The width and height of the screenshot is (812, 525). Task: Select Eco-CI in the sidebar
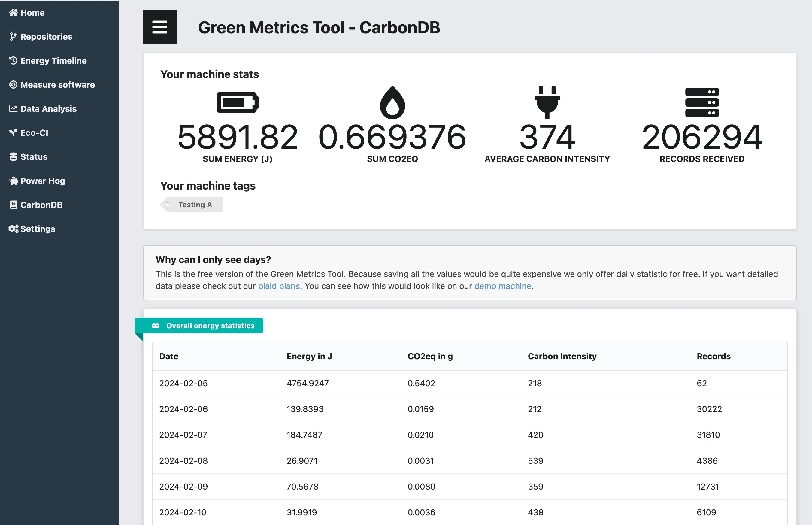59,133
